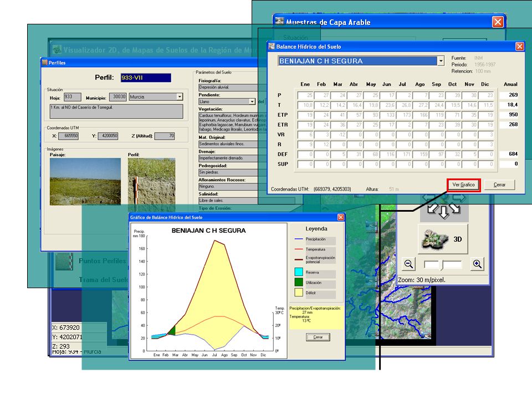532x399 pixels.
Task: Click the UTM Y field 4200050
Action: coord(108,136)
